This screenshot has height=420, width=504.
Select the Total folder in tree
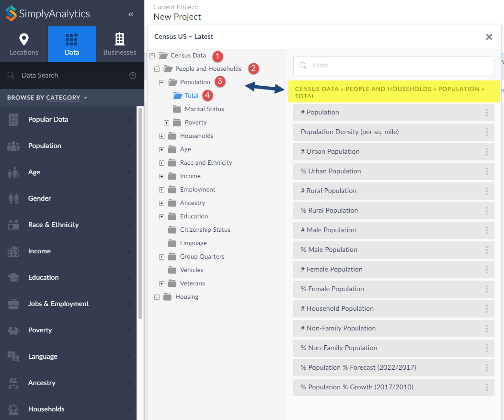pyautogui.click(x=186, y=95)
